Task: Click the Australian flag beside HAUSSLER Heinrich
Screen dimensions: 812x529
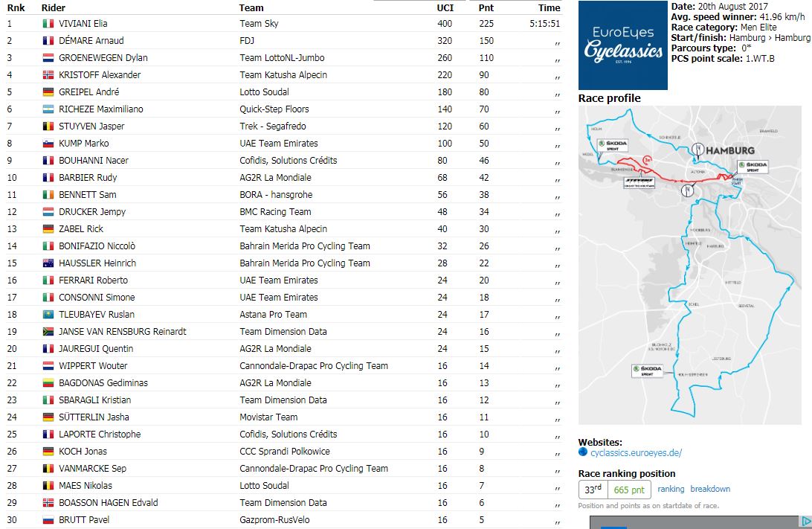Action: point(48,263)
